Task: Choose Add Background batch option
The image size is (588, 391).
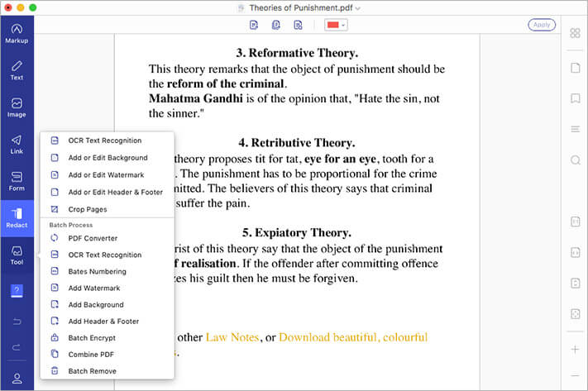Action: 108,305
